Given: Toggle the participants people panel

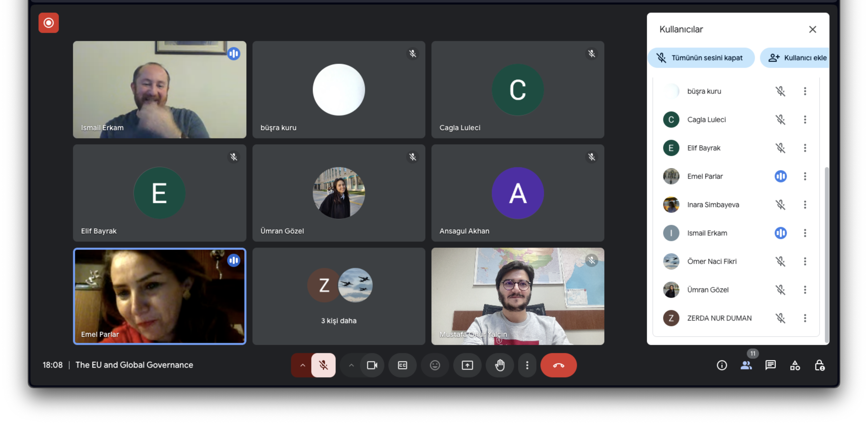Looking at the screenshot, I should (746, 365).
